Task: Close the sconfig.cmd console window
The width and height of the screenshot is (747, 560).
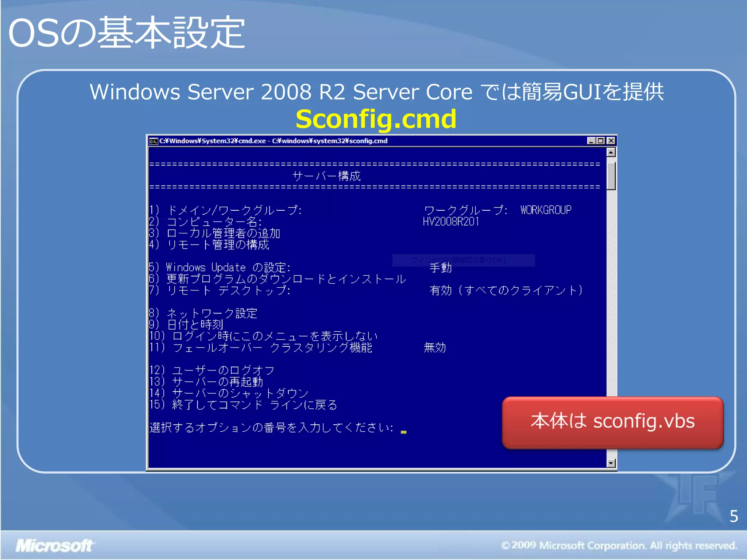Action: tap(611, 141)
